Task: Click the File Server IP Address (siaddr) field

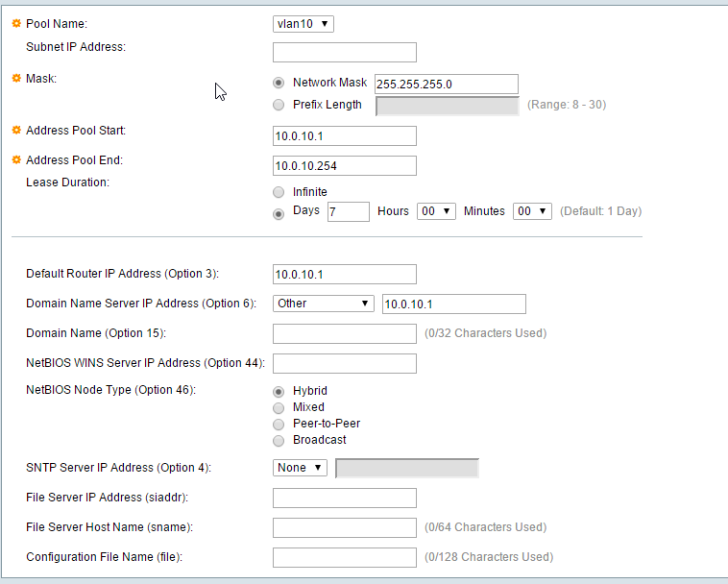Action: point(345,499)
